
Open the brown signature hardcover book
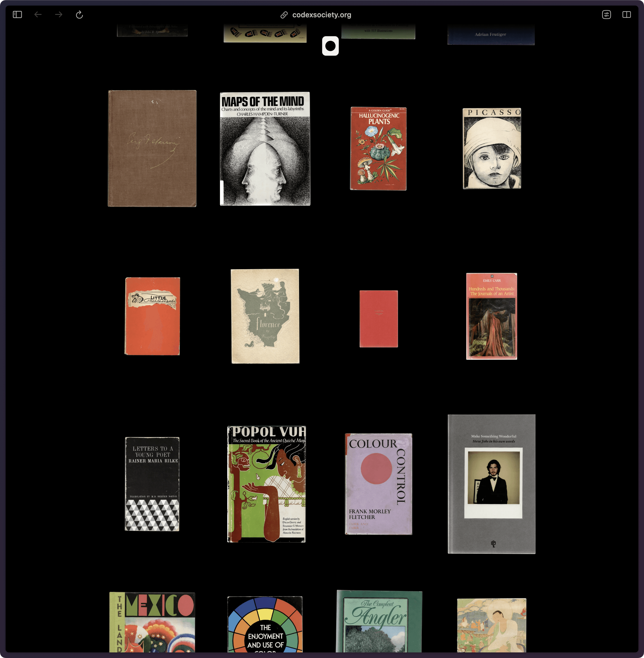click(152, 148)
